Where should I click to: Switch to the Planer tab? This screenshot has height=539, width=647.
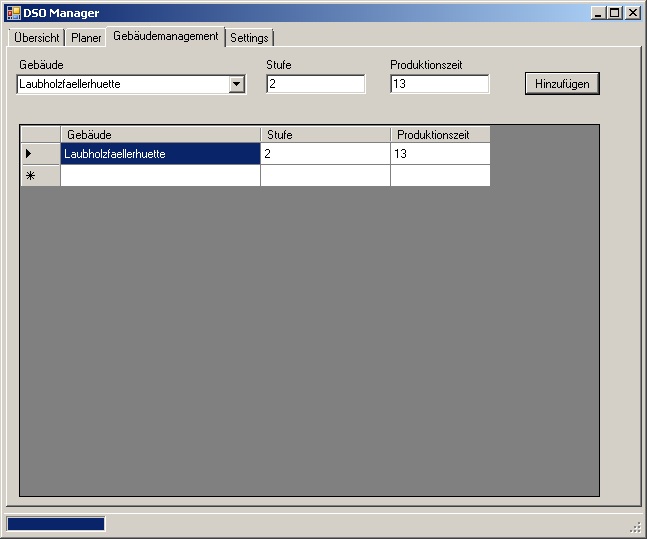tap(86, 38)
